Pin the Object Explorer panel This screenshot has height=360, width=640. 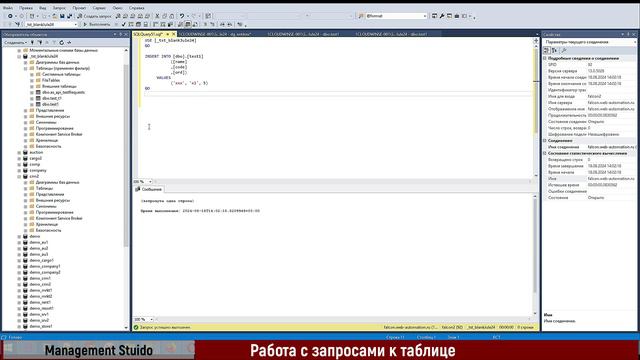120,35
